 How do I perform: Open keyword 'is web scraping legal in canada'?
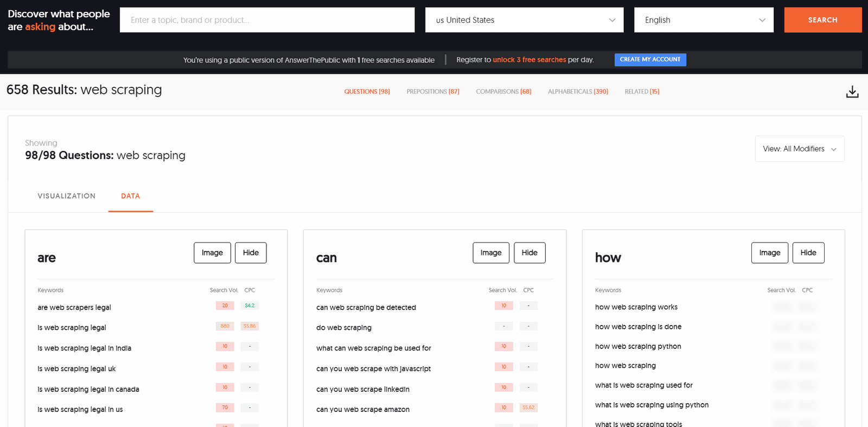pos(88,390)
